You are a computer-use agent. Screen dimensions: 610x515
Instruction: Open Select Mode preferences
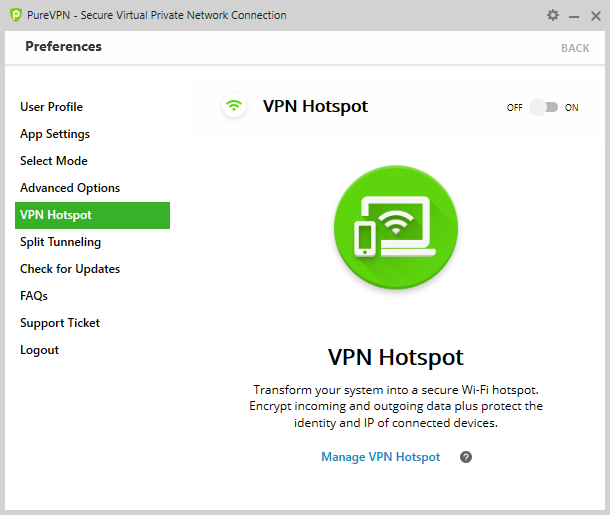click(54, 161)
